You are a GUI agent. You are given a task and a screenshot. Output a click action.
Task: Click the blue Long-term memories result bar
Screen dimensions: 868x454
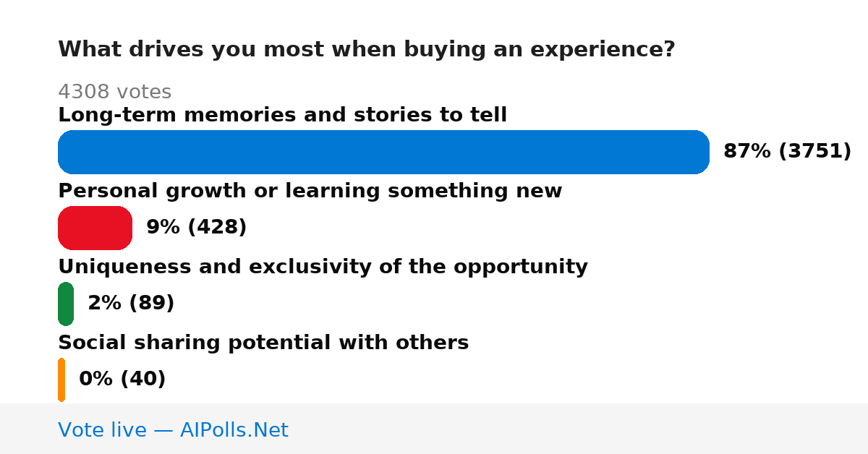tap(383, 152)
